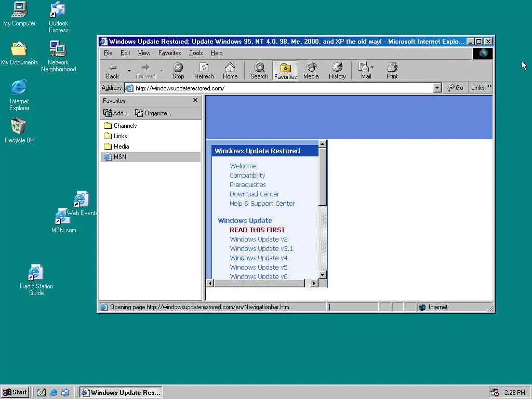The height and width of the screenshot is (399, 532).
Task: Click the READ THIS FIRST link
Action: click(x=257, y=230)
